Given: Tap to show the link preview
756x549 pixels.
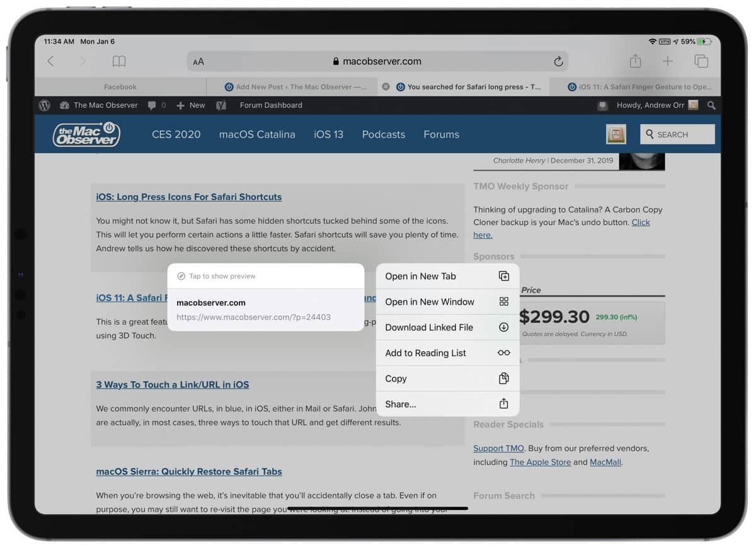Looking at the screenshot, I should (x=266, y=276).
